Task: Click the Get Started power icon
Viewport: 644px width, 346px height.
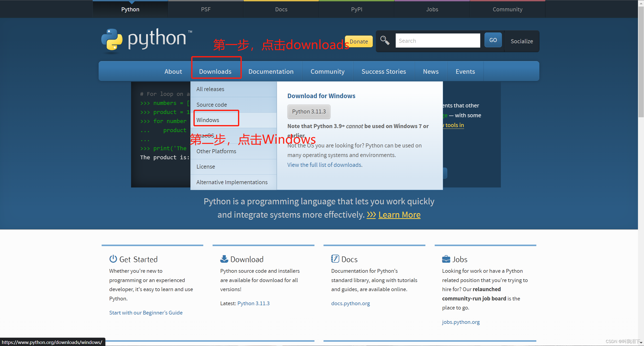Action: coord(113,259)
